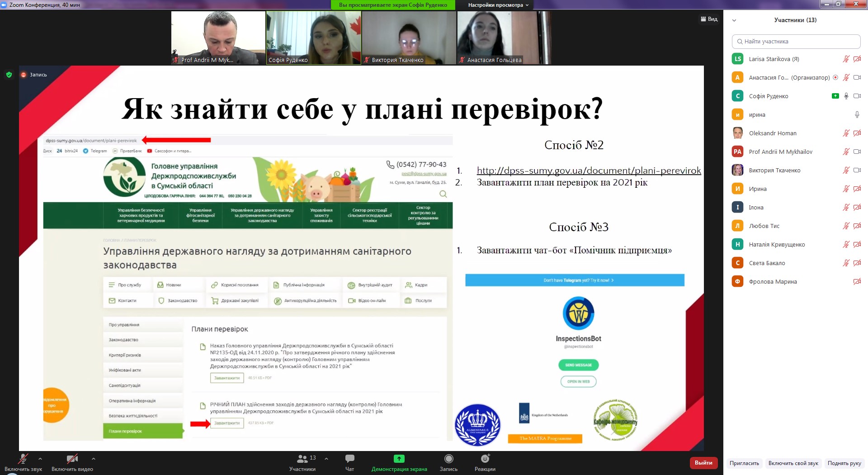Click Анастасия Го... recording indicator icon
The image size is (868, 475).
pos(835,77)
